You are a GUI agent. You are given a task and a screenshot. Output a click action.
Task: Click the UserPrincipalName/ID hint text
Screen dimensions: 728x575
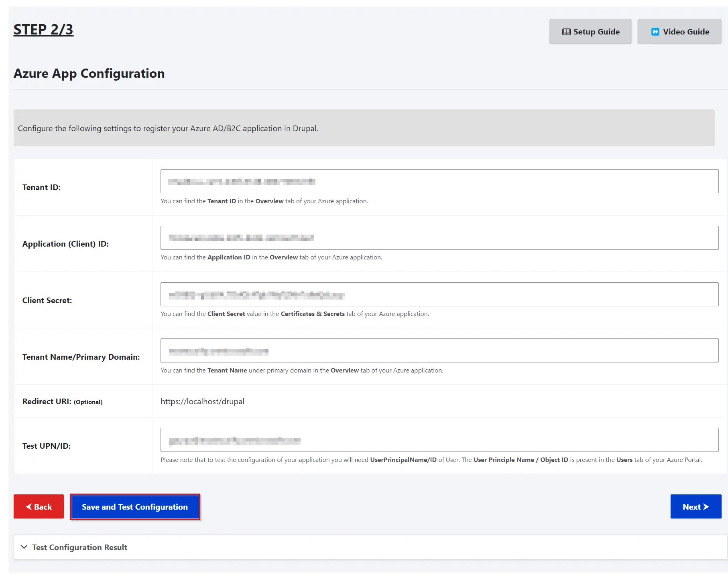point(403,460)
